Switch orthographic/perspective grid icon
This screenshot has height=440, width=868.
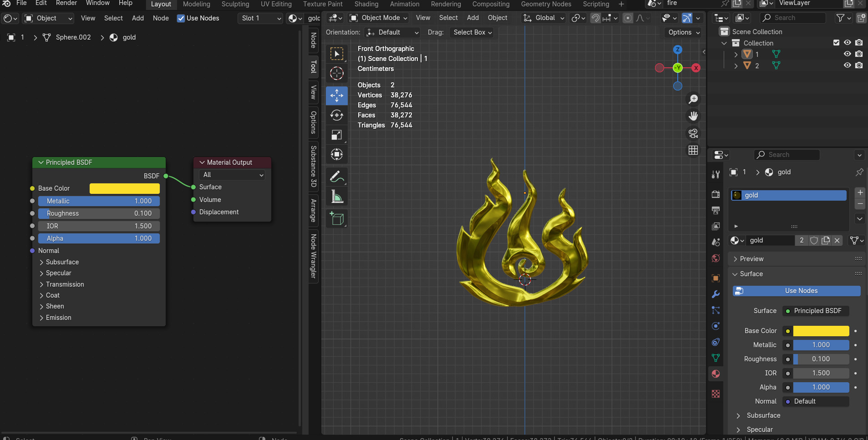[693, 151]
